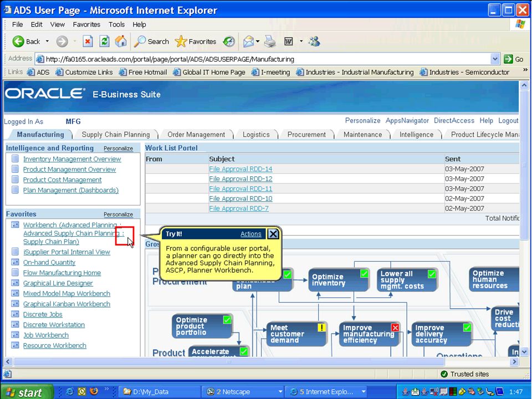Go to the Home page icon
This screenshot has width=532, height=399.
coord(120,42)
